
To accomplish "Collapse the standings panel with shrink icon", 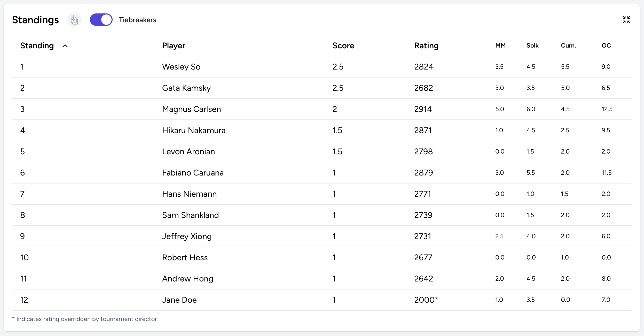I will click(x=626, y=20).
